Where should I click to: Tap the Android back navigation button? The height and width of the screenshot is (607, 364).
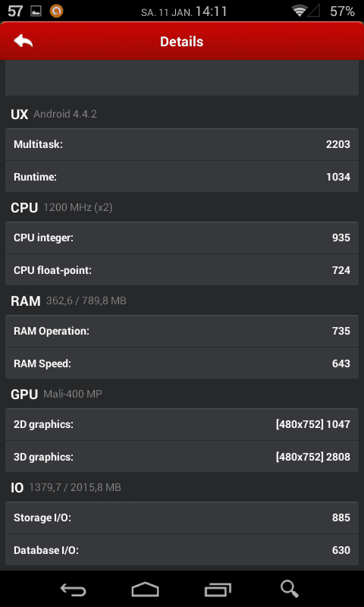coord(73,590)
